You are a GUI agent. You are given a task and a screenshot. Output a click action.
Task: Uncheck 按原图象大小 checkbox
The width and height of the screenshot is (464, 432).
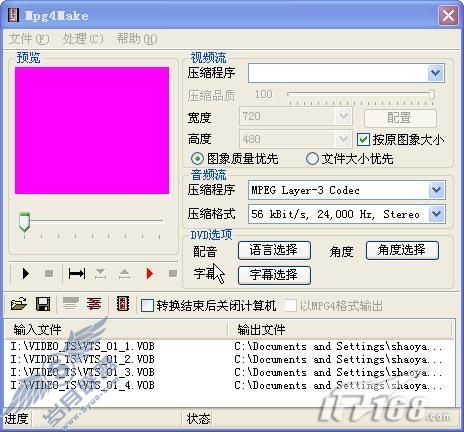363,139
